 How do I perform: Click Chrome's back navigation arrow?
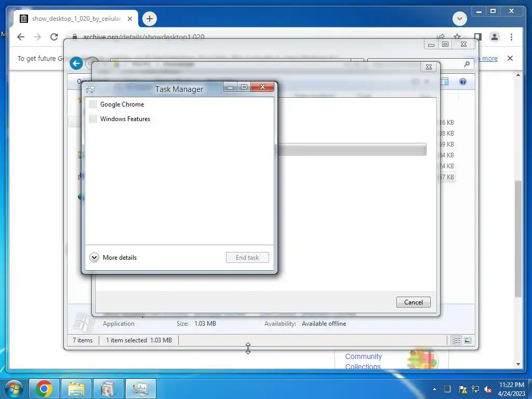(21, 37)
